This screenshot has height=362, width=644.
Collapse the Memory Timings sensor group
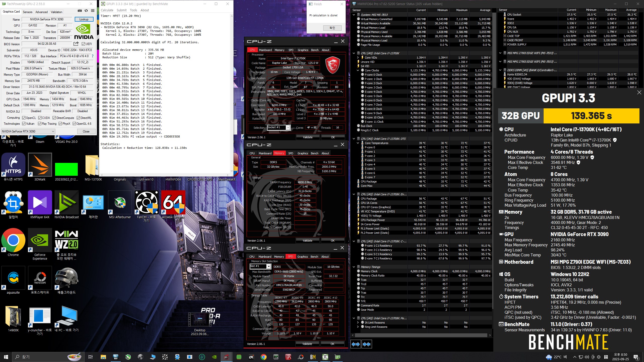point(354,267)
